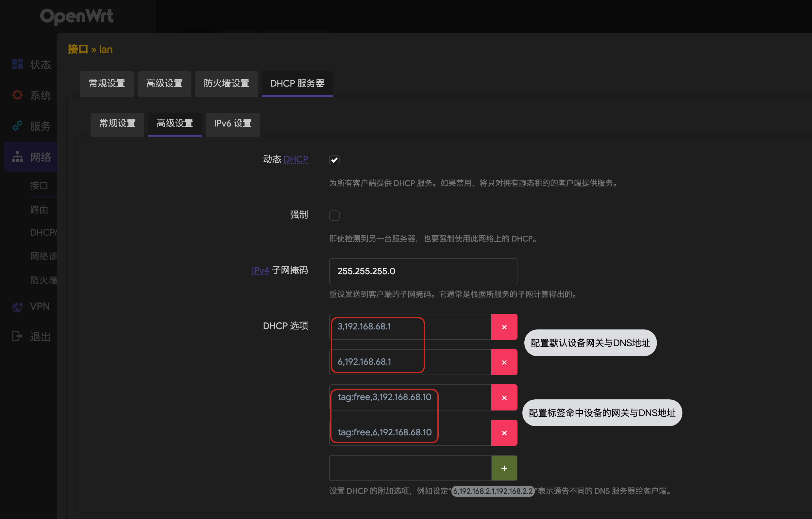Click the empty new DHCP option field
The height and width of the screenshot is (519, 812).
[x=410, y=468]
